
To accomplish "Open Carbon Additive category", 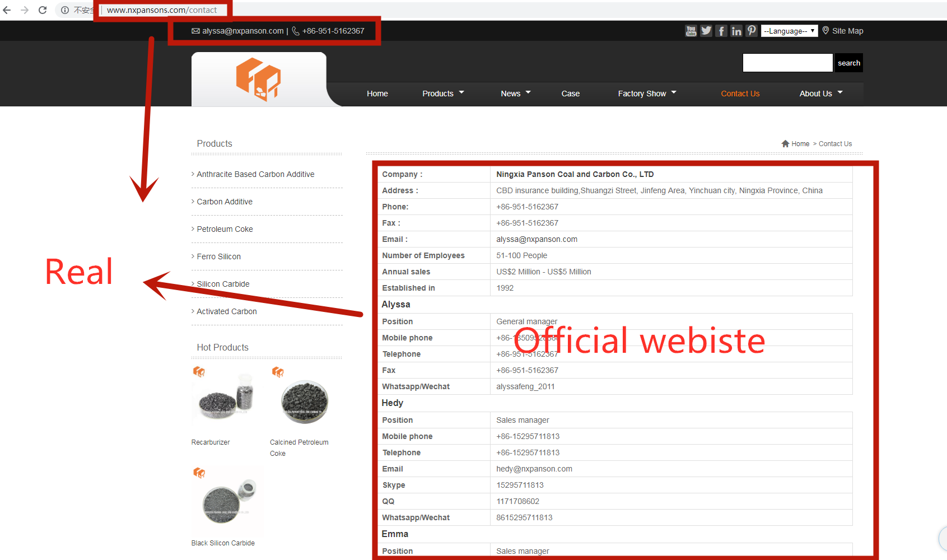I will click(x=225, y=202).
